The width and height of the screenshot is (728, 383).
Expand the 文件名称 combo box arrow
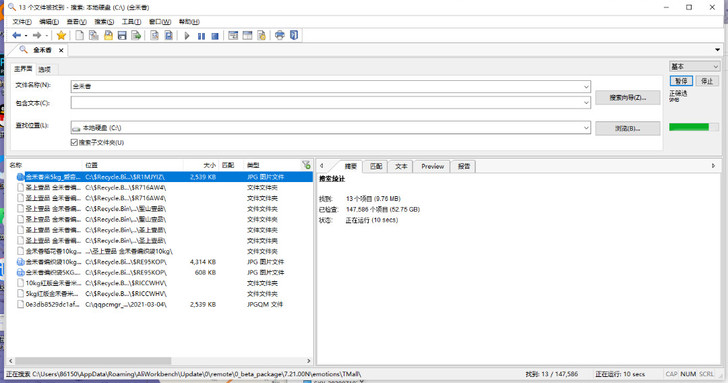(x=586, y=86)
